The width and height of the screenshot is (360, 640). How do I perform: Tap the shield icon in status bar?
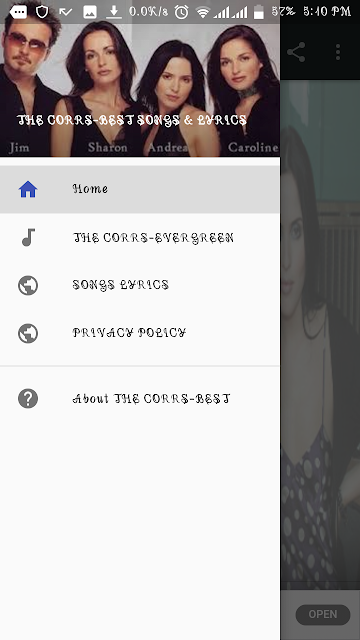[x=42, y=11]
